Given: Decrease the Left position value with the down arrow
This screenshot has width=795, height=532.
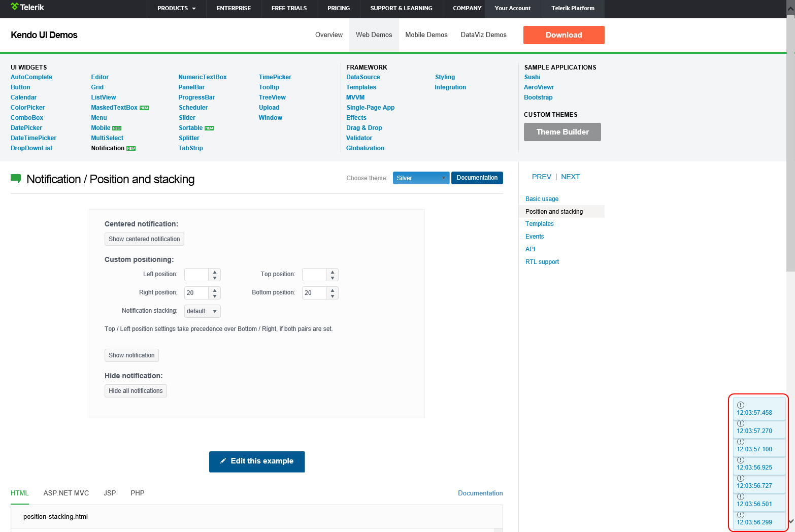Looking at the screenshot, I should (215, 278).
